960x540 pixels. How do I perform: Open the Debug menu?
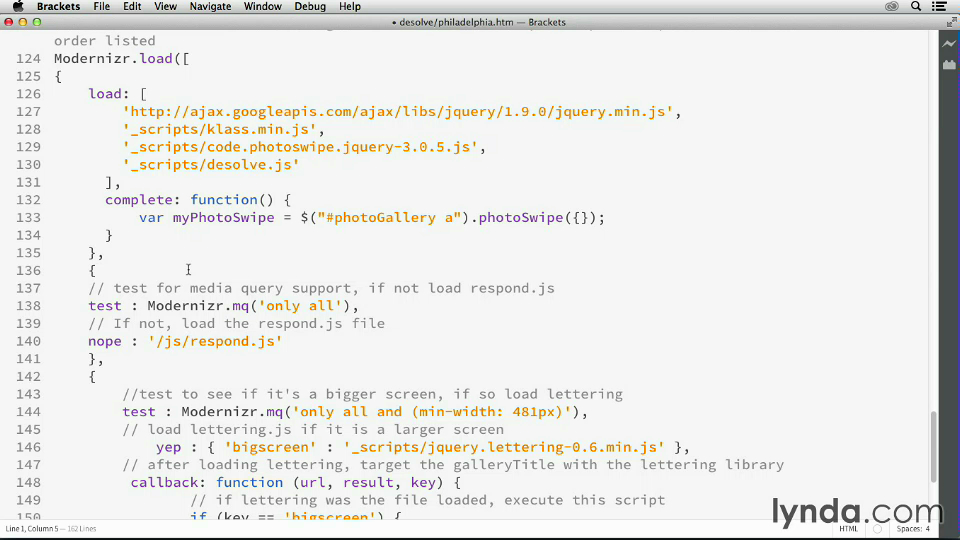(x=310, y=6)
